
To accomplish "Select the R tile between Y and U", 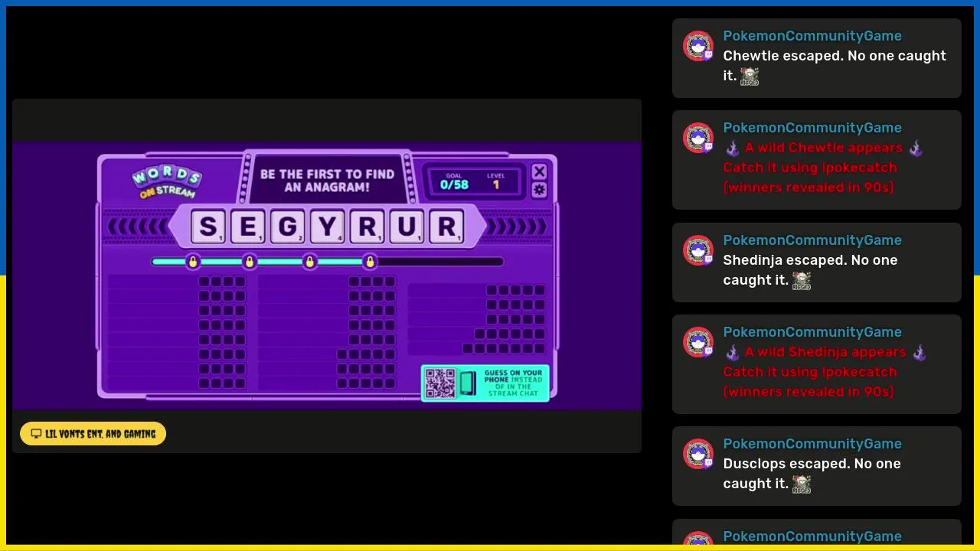I will tap(367, 227).
